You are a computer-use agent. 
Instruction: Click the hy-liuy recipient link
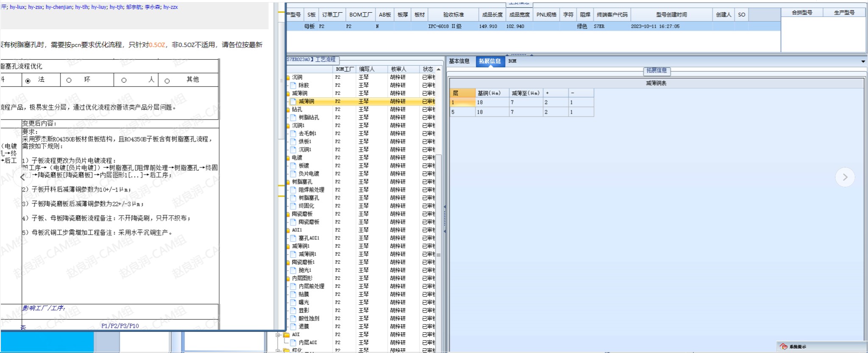[99, 7]
